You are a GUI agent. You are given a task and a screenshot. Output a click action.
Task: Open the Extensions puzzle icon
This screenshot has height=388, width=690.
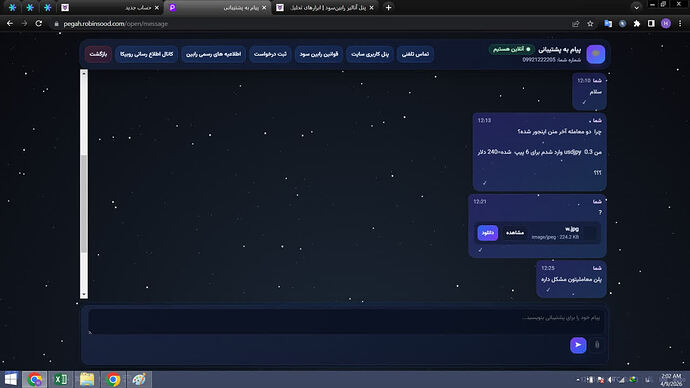click(x=637, y=24)
